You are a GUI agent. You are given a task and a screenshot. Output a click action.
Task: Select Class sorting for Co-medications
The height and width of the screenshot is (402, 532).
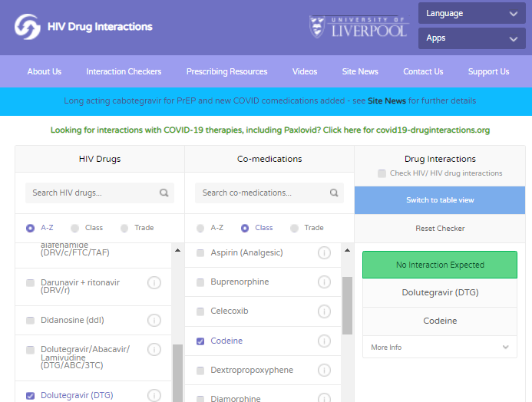coord(245,228)
